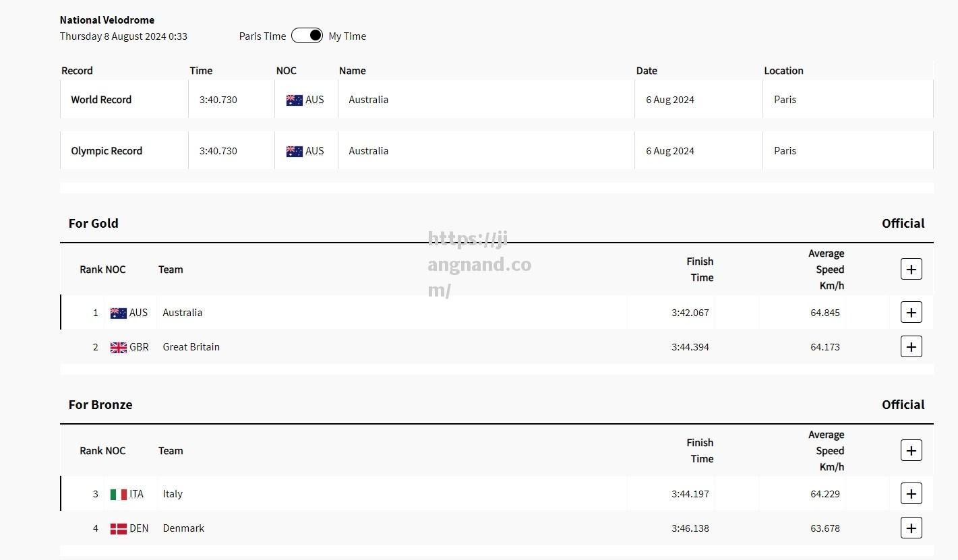Expand all rows in For Gold table
958x560 pixels.
click(911, 270)
